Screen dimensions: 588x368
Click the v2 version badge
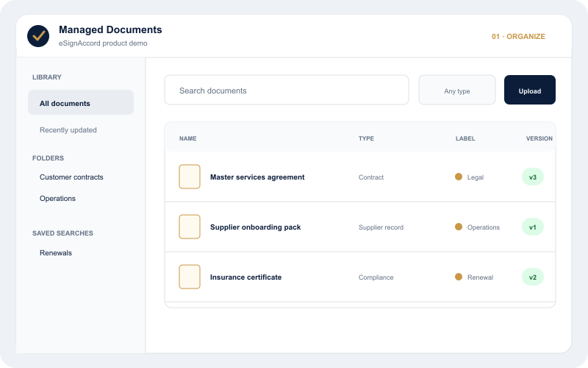pyautogui.click(x=532, y=277)
